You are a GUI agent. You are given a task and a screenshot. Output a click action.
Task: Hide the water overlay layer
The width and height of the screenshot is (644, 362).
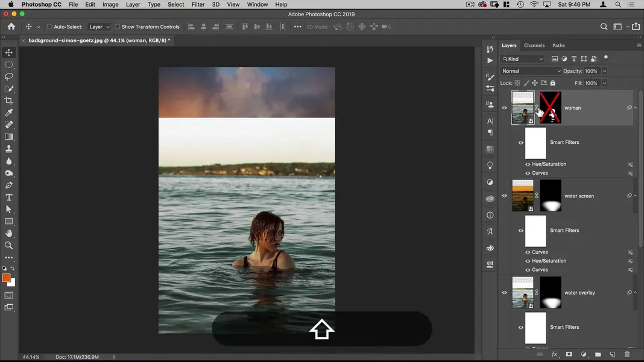coord(504,293)
